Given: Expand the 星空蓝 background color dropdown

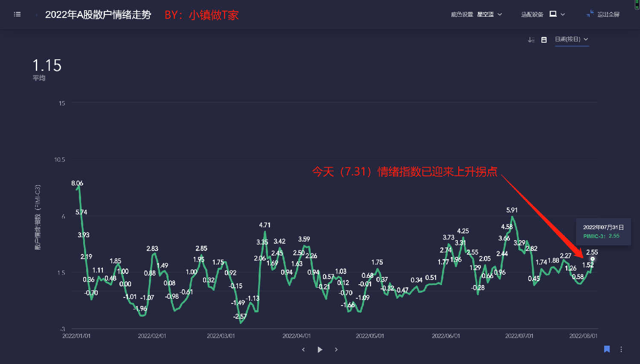Looking at the screenshot, I should (500, 15).
